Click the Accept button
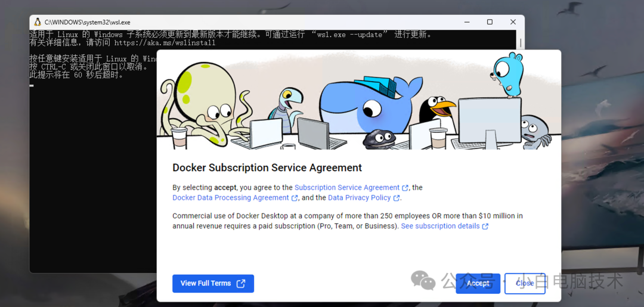 pos(478,283)
